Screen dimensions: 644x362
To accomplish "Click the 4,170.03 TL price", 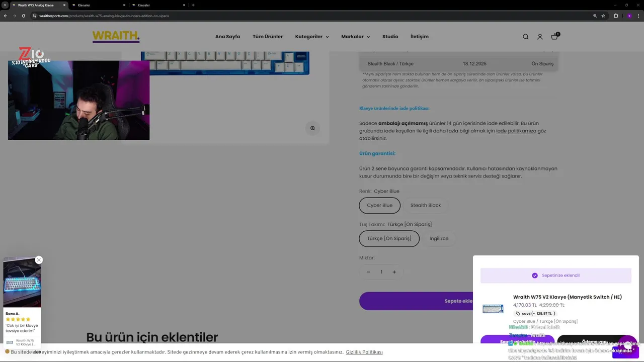I will 525,305.
